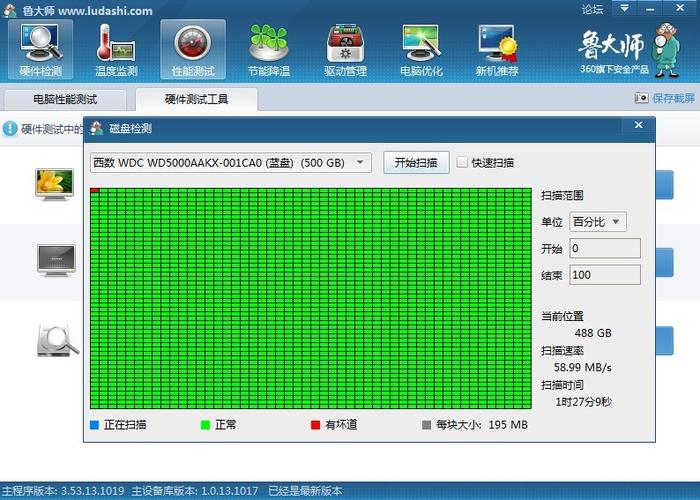Viewport: 700px width, 500px height.
Task: Click the blue info icon beside 硬件测试
Action: tap(10, 129)
